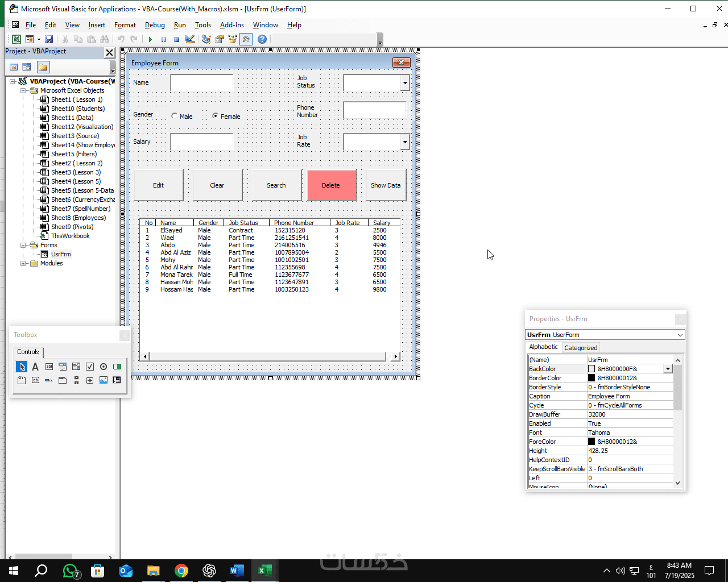Image resolution: width=728 pixels, height=582 pixels.
Task: Collapse the Microsoft Excel Objects folder
Action: [23, 90]
